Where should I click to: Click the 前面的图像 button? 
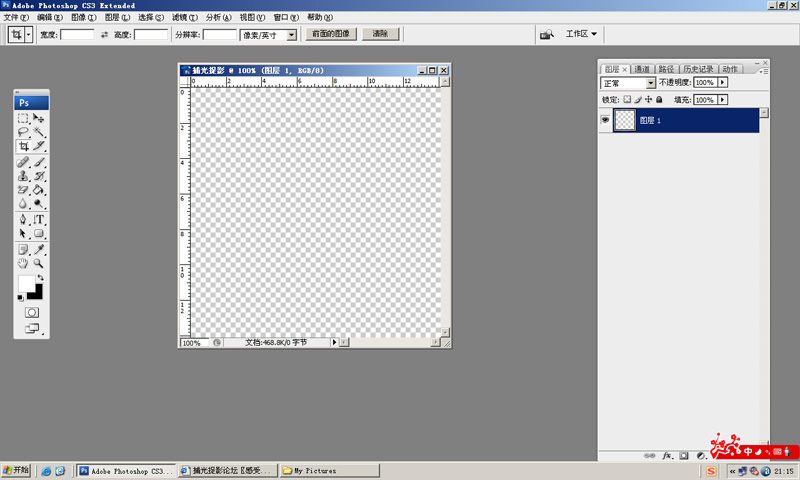pyautogui.click(x=331, y=34)
